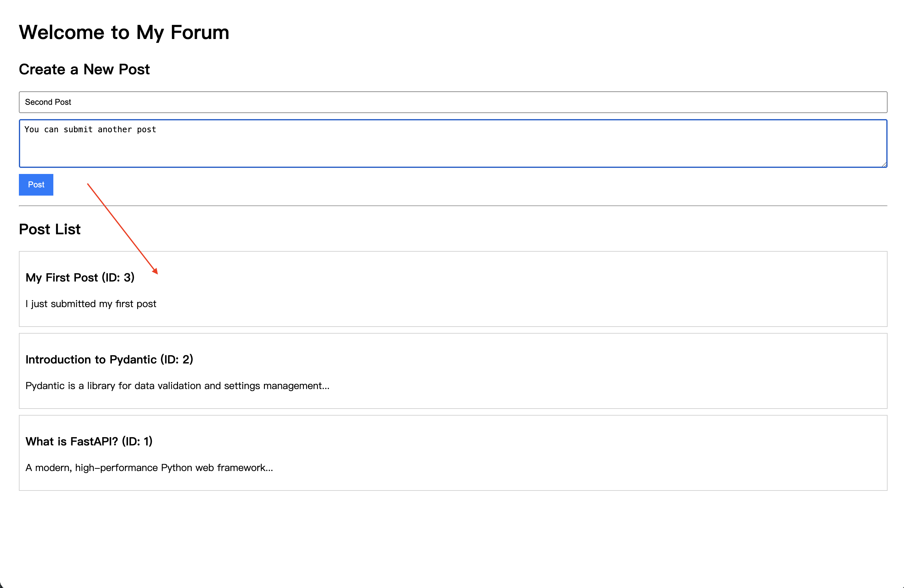The height and width of the screenshot is (588, 904).
Task: Click the ID: 2 label in the Pydantic post
Action: click(177, 360)
